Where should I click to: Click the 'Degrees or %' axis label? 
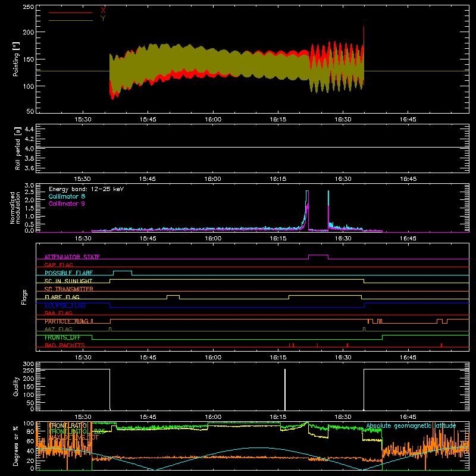coord(16,446)
